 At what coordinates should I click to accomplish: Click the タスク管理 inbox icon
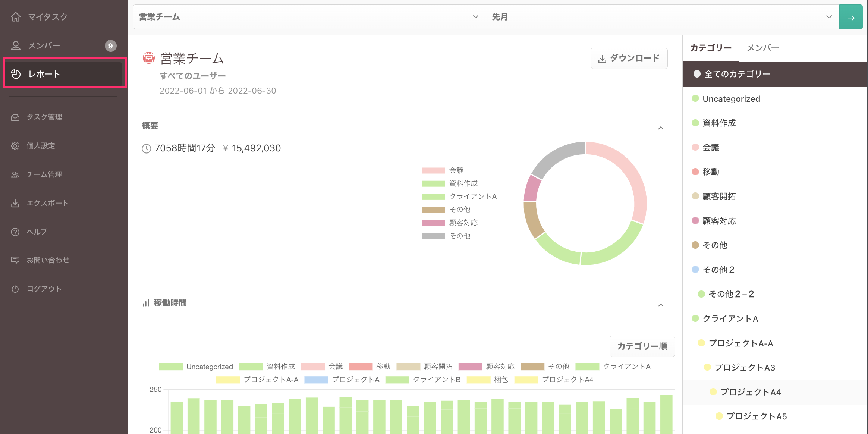(x=15, y=117)
